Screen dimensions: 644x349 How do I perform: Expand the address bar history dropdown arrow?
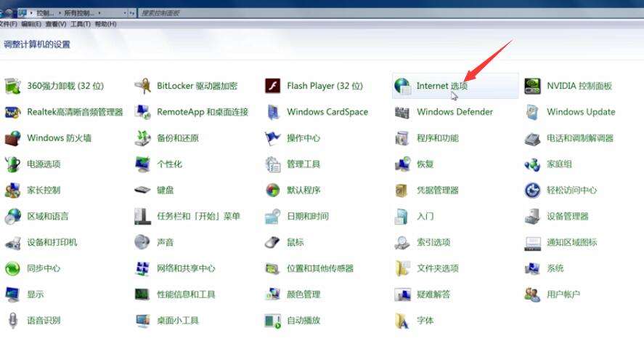[x=125, y=13]
